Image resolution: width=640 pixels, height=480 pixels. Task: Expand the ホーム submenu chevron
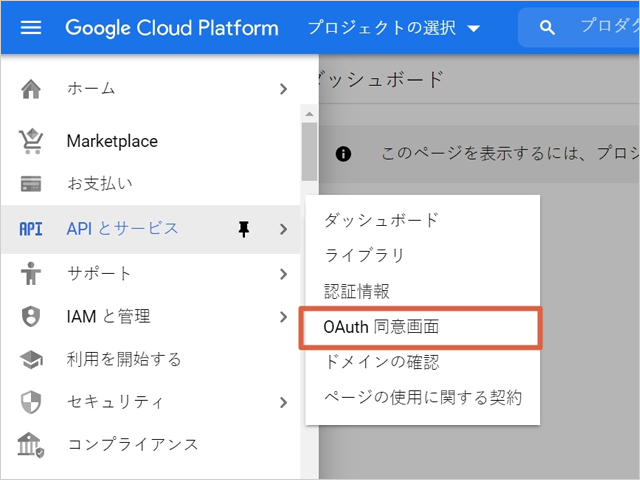pyautogui.click(x=284, y=89)
